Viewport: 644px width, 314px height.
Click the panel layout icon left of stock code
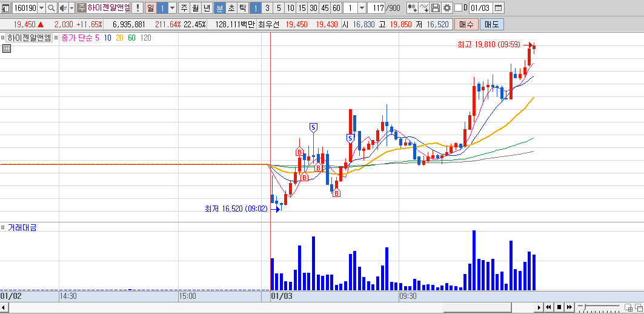point(5,8)
